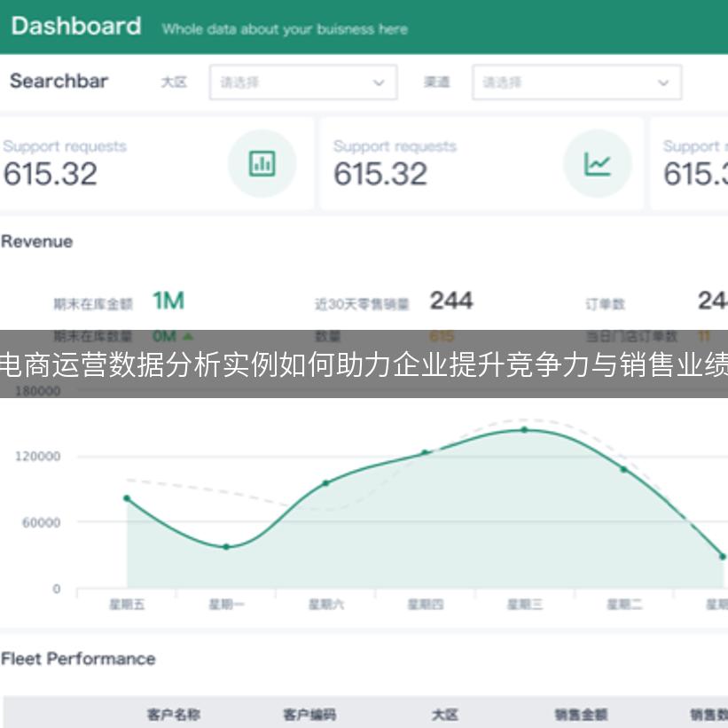Sort by the 大区 table column header
The image size is (728, 728).
445,715
